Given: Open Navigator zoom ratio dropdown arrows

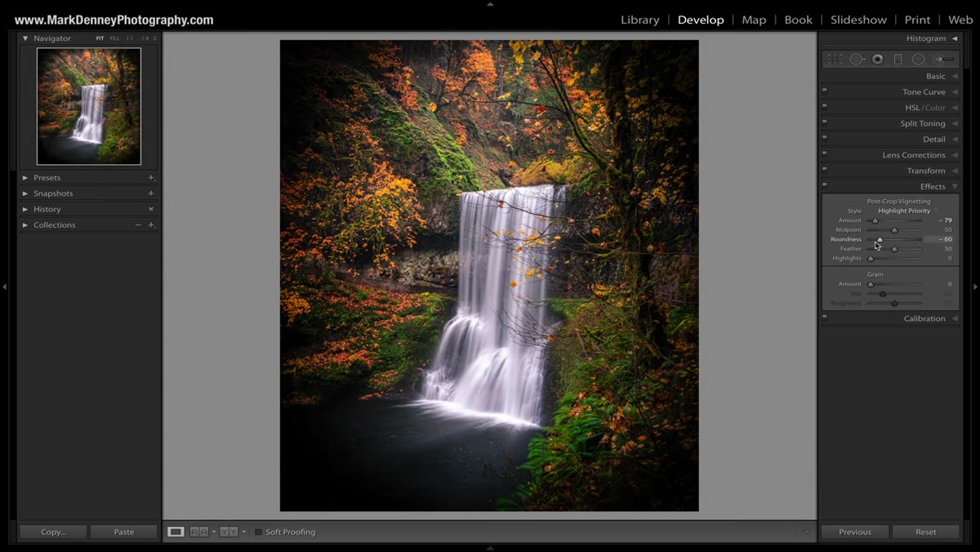Looking at the screenshot, I should pyautogui.click(x=155, y=38).
